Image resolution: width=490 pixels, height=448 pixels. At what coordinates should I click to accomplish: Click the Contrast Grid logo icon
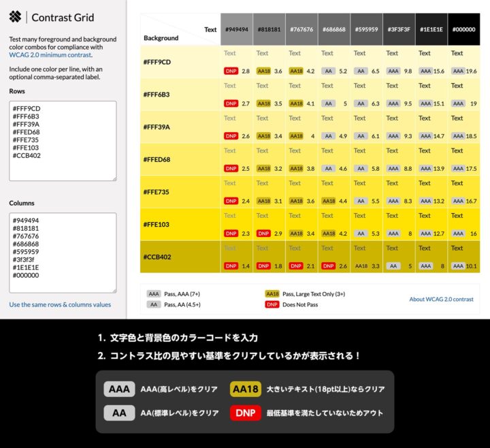click(x=15, y=17)
